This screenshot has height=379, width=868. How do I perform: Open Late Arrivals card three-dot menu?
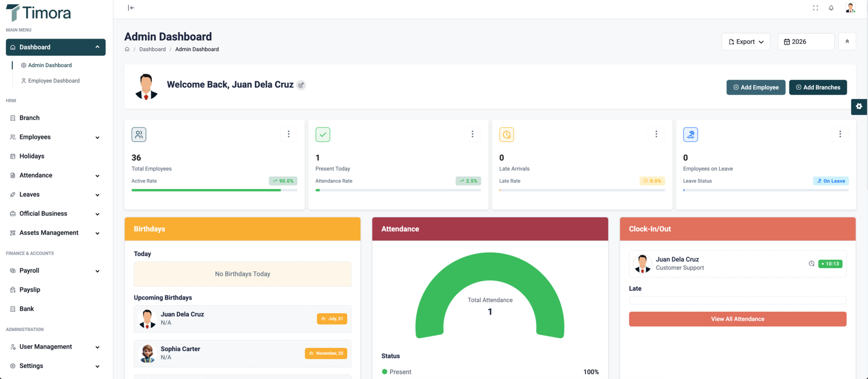point(656,134)
